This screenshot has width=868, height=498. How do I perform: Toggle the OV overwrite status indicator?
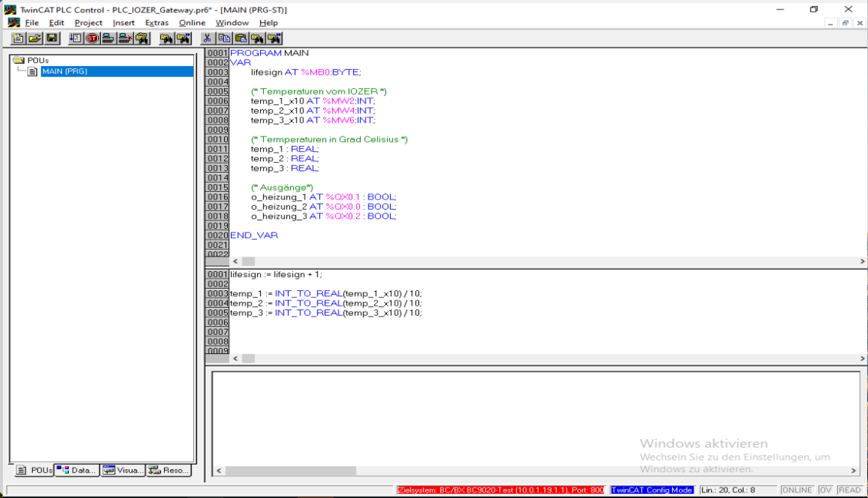pos(825,490)
